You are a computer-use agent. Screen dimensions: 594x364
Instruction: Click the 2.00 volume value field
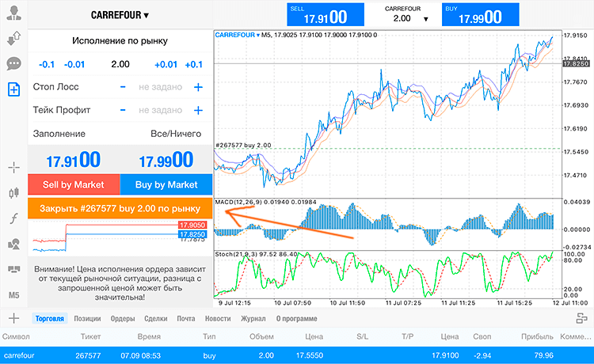pos(120,64)
